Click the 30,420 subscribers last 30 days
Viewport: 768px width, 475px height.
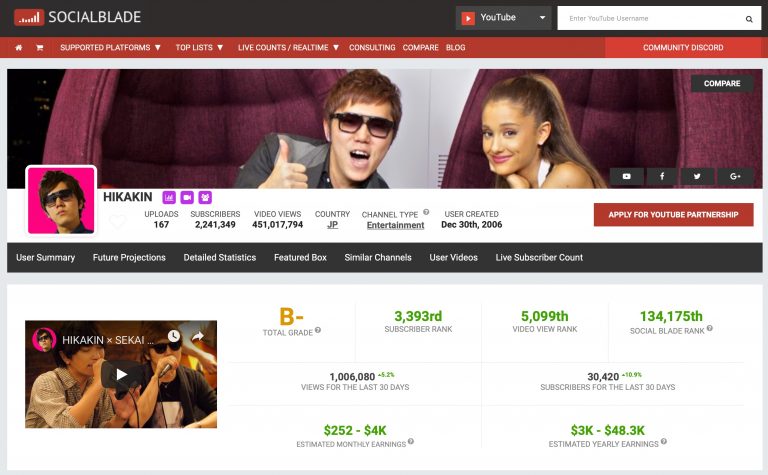tap(603, 377)
